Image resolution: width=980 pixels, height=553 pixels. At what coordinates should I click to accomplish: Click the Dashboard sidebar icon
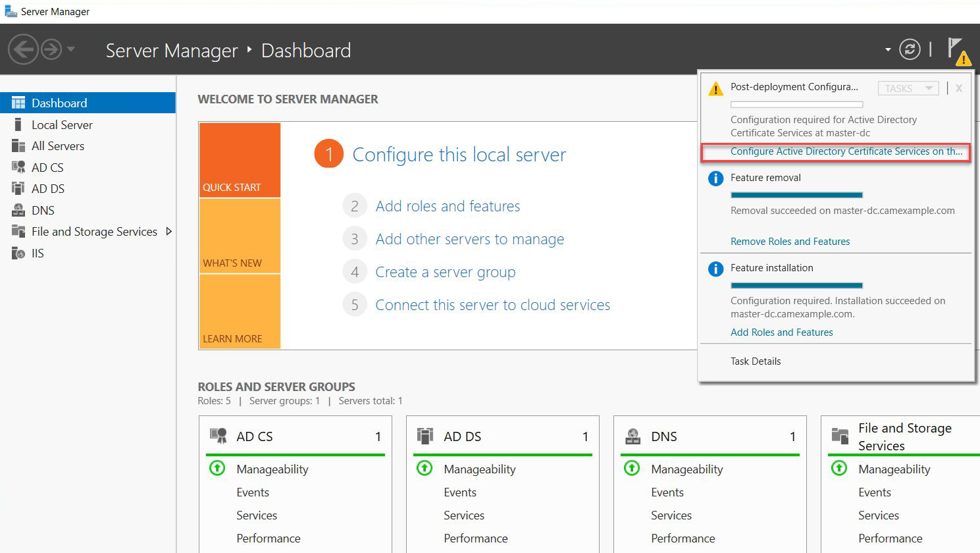pos(18,103)
